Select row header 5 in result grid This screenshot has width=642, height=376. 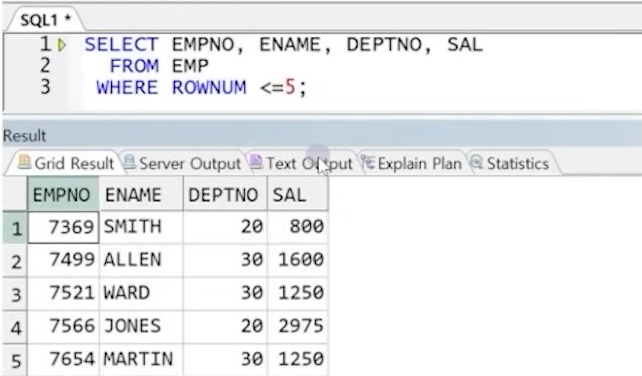pos(15,360)
